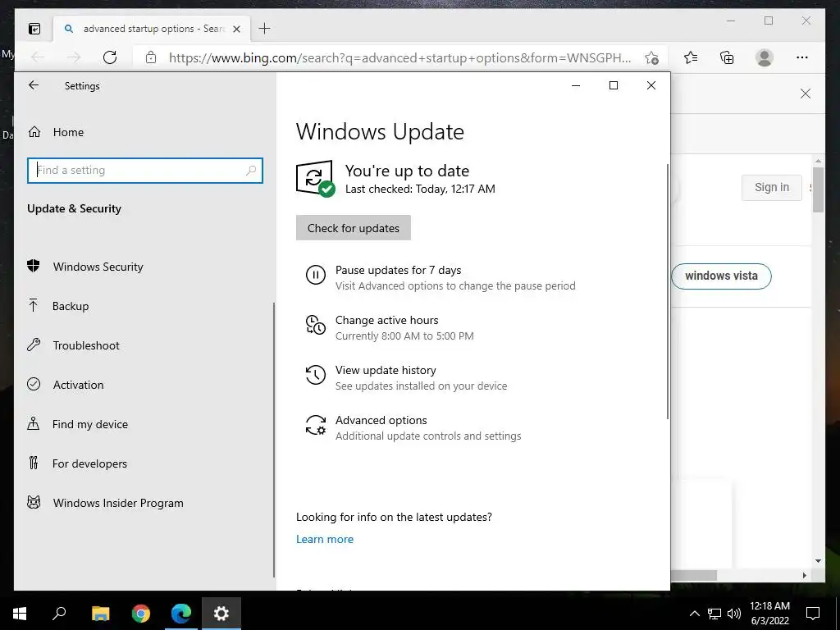The height and width of the screenshot is (630, 840).
Task: Click the Change active hours clock icon
Action: tap(316, 325)
